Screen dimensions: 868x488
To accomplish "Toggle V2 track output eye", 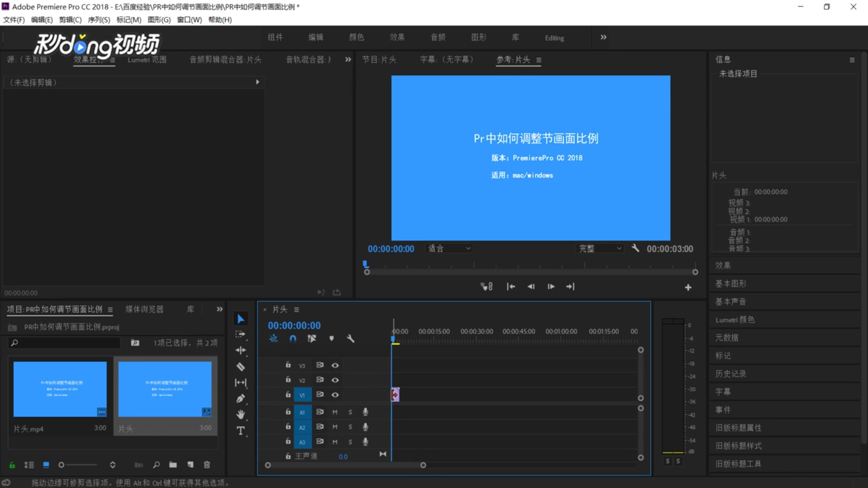I will (x=335, y=380).
